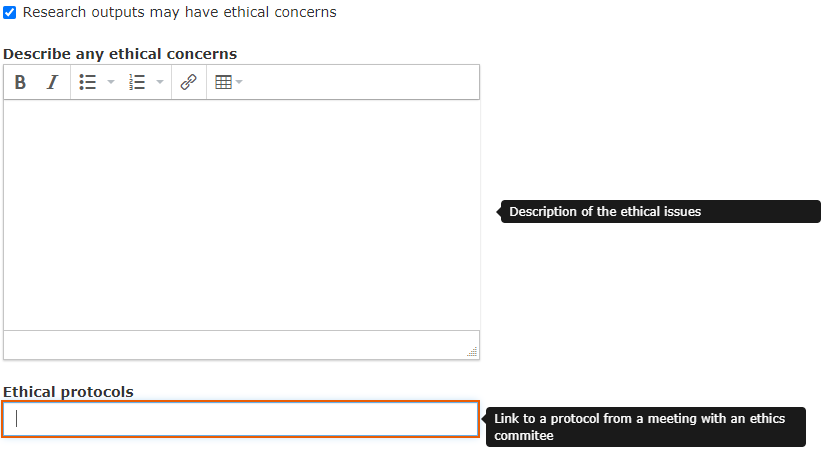Image resolution: width=825 pixels, height=451 pixels.
Task: Focus the Ethical protocols input field
Action: (241, 419)
